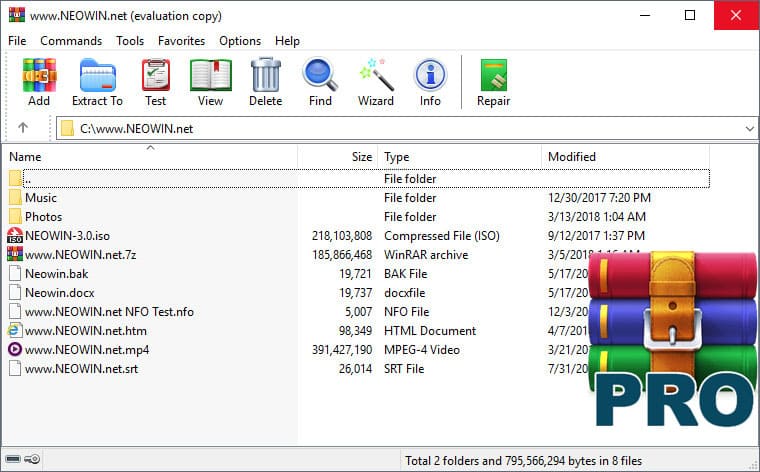Click the key icon in status bar
Screen dimensions: 760x472
tap(32, 459)
